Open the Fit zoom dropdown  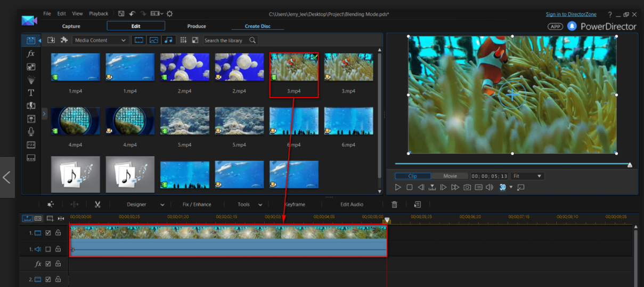[x=527, y=176]
